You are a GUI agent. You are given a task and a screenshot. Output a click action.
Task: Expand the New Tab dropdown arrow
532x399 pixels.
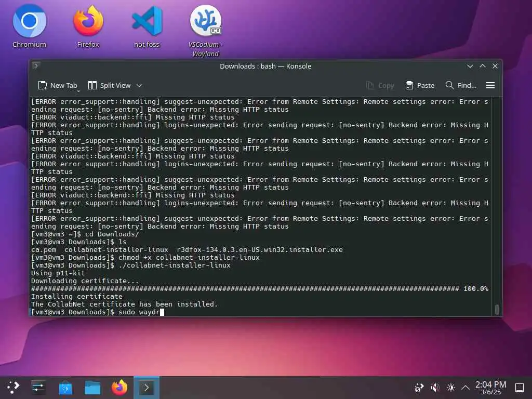[x=78, y=90]
